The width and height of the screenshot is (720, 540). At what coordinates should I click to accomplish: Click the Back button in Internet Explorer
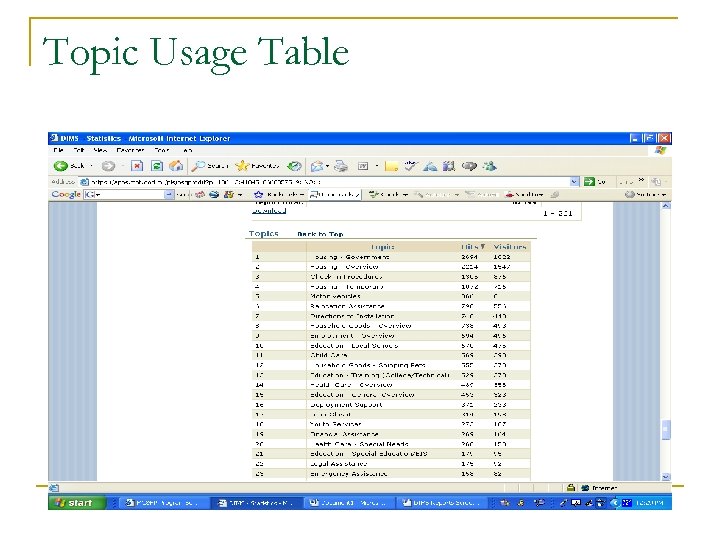[x=69, y=166]
